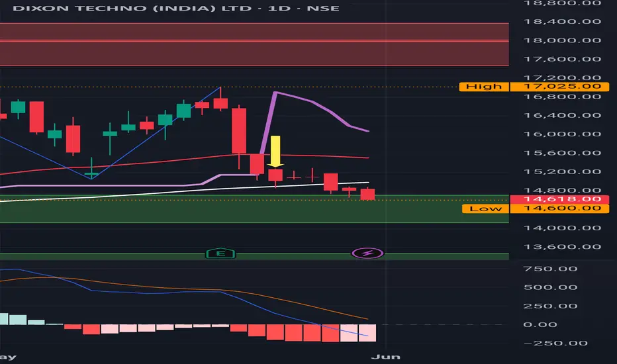The width and height of the screenshot is (617, 364).
Task: Click the 16,400.00 price axis label
Action: (x=563, y=116)
